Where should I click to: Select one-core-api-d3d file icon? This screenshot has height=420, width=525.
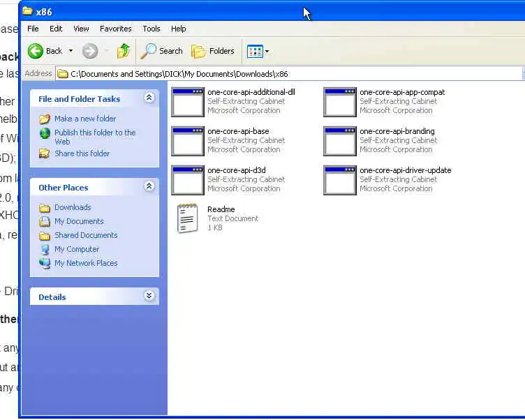(x=188, y=180)
